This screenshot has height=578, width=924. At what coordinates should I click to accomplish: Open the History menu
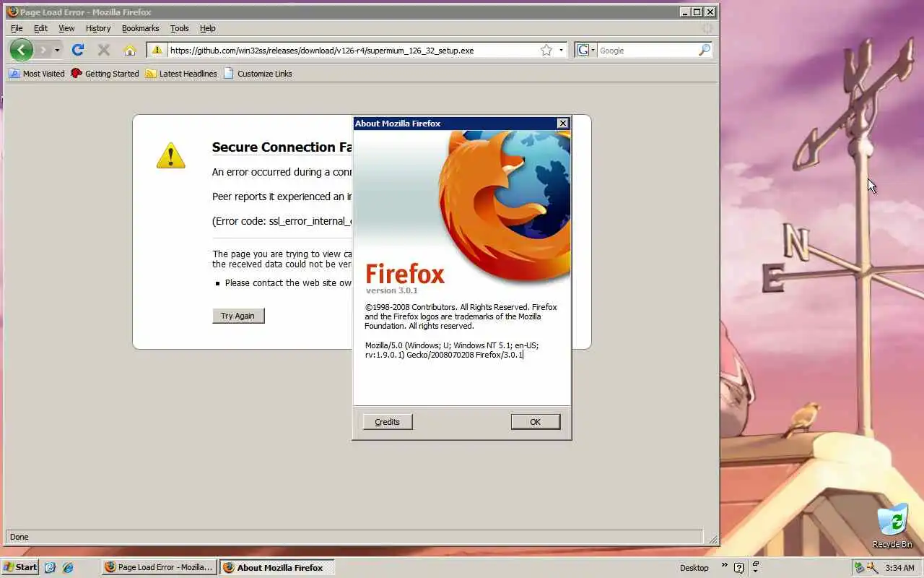98,28
